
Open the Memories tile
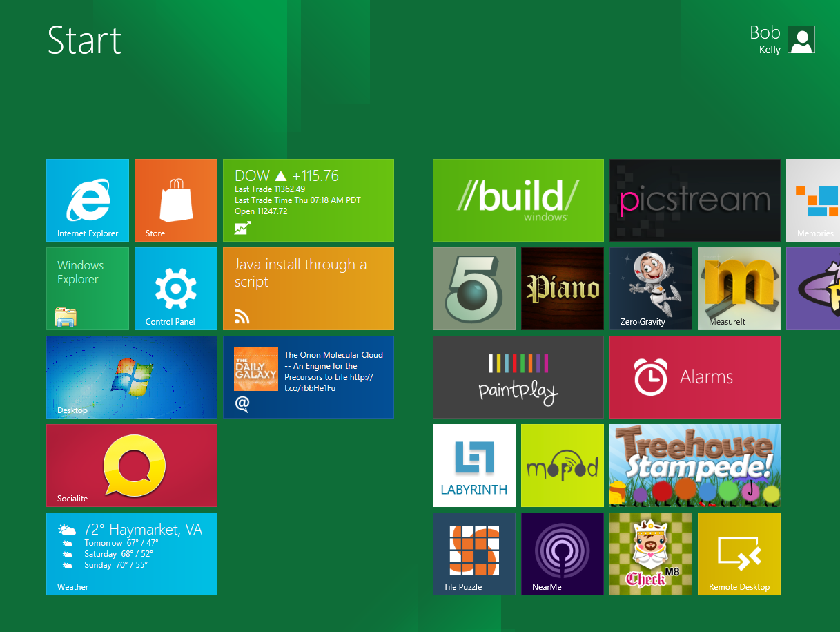point(813,200)
